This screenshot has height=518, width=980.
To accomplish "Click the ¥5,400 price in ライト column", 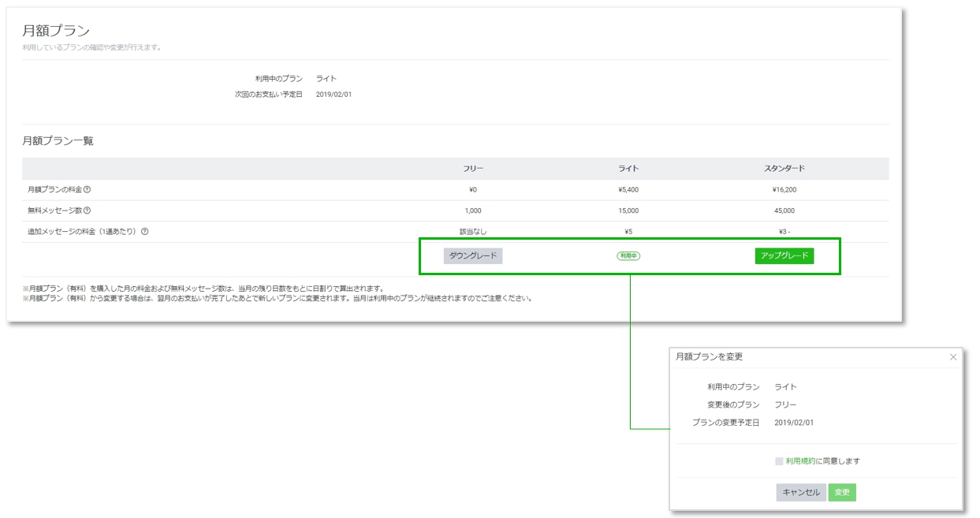I will [x=628, y=190].
